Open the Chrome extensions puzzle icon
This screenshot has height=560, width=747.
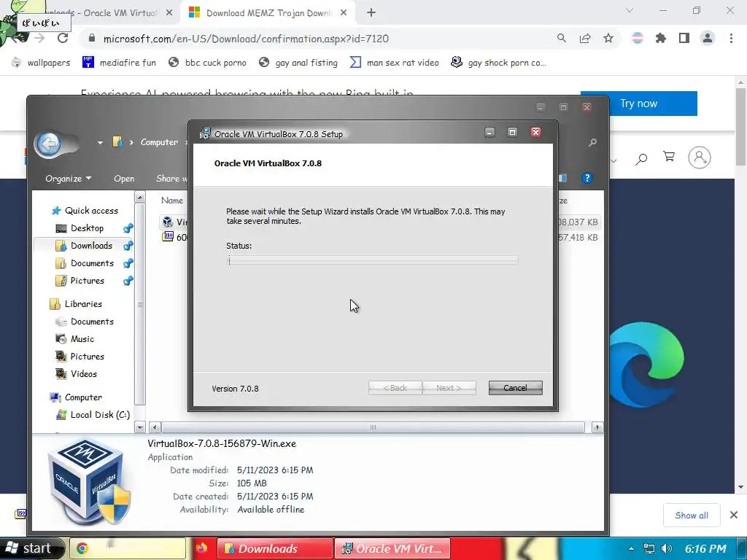[661, 38]
